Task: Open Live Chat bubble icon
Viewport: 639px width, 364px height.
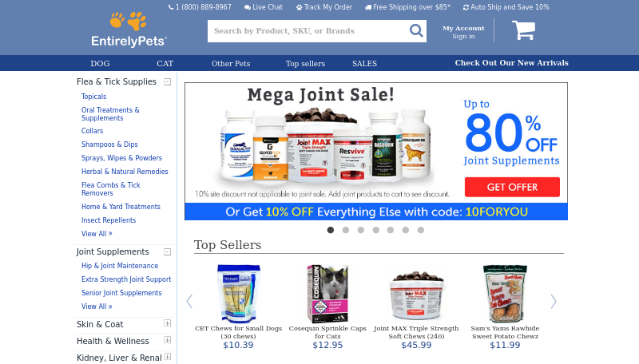Action: (x=248, y=7)
